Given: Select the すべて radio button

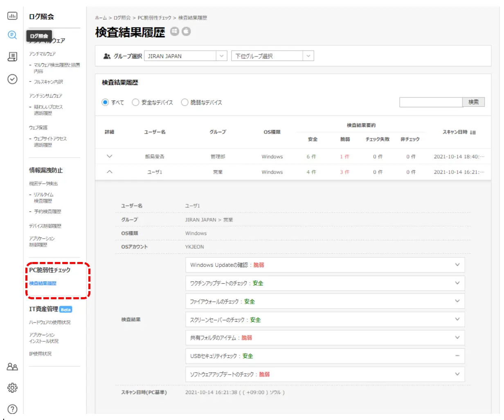Looking at the screenshot, I should pyautogui.click(x=105, y=102).
